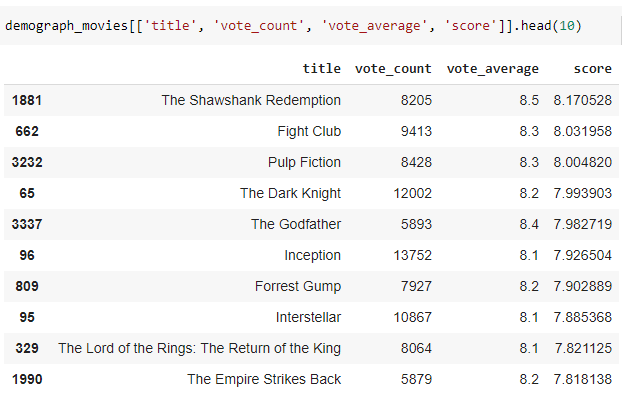Click Pulp Fiction title cell
The height and width of the screenshot is (400, 622).
coord(304,162)
